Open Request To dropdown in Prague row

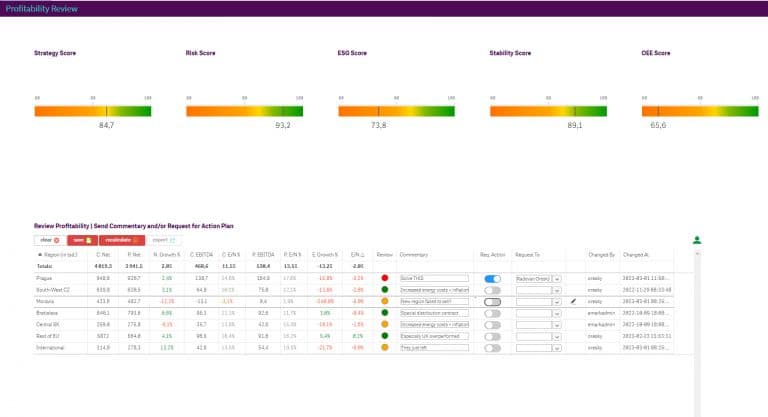click(556, 278)
